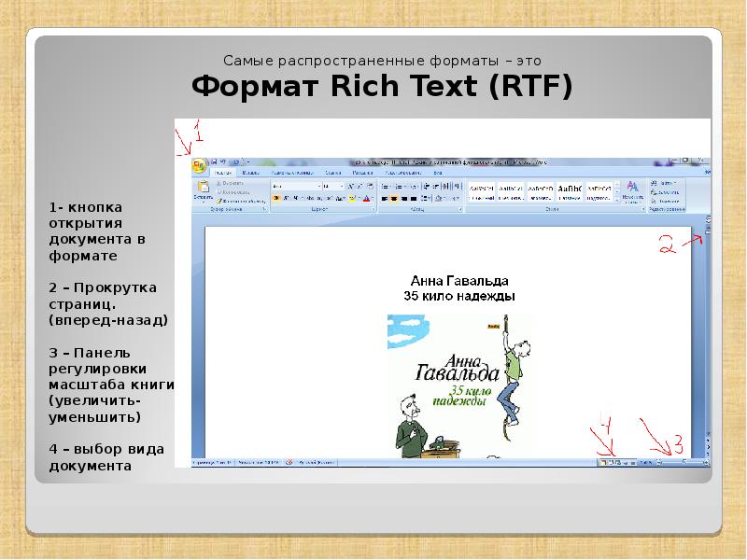747x560 pixels.
Task: Click the bulleted list icon
Action: tap(385, 186)
